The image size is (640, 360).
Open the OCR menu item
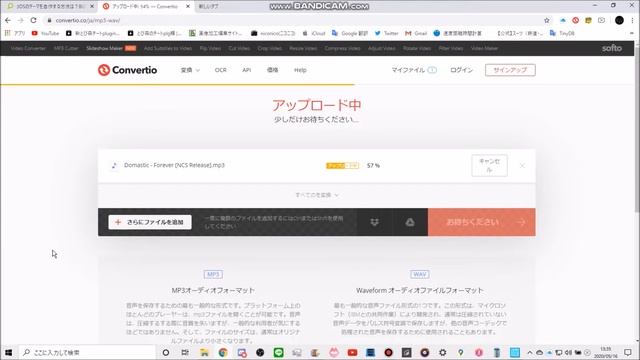(x=220, y=70)
